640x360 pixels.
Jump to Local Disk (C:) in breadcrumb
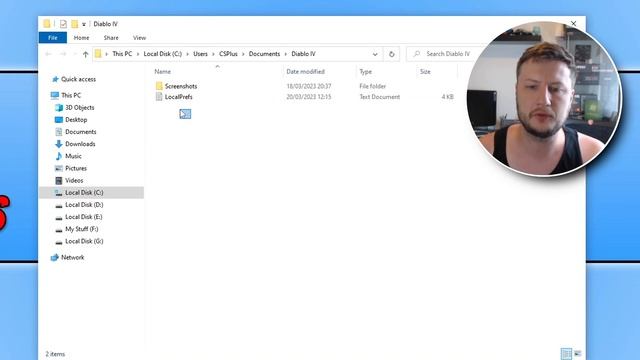pos(162,54)
